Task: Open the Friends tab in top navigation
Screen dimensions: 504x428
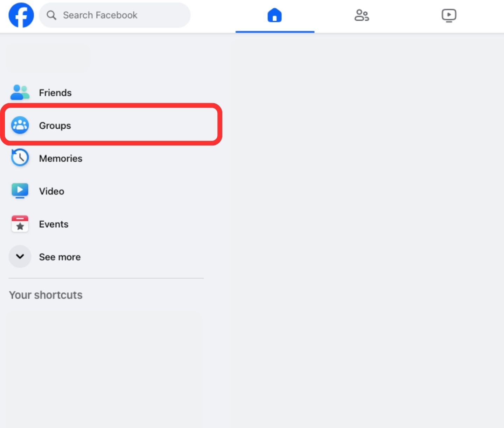Action: (362, 15)
